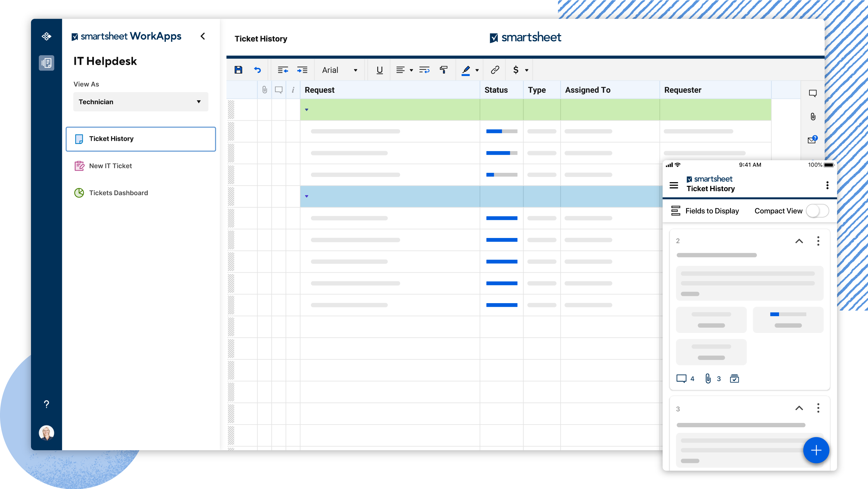Click the hyperlink icon in toolbar
The width and height of the screenshot is (868, 489).
[495, 70]
